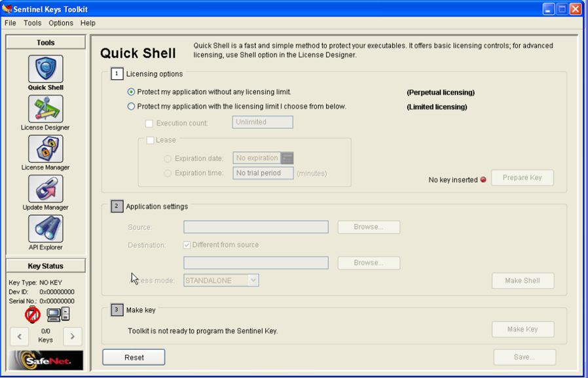Open the Tools menu

pos(32,23)
